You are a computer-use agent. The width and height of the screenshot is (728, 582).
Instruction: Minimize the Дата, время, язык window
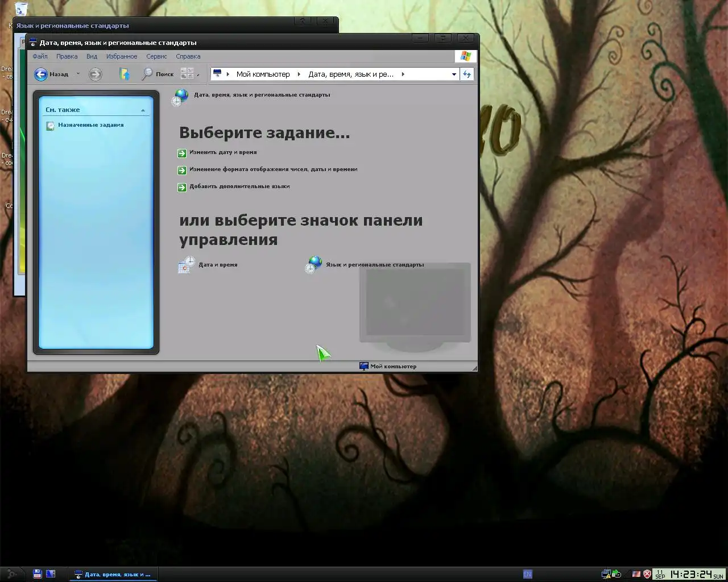[420, 38]
